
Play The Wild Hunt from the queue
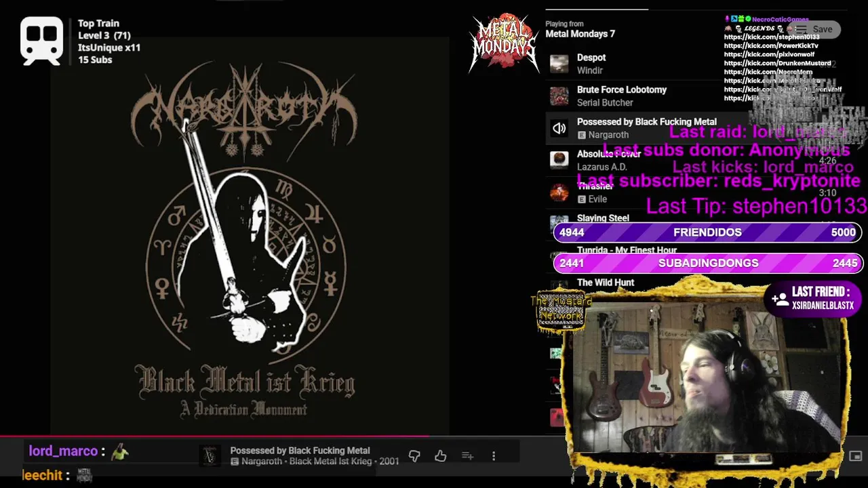(x=606, y=283)
